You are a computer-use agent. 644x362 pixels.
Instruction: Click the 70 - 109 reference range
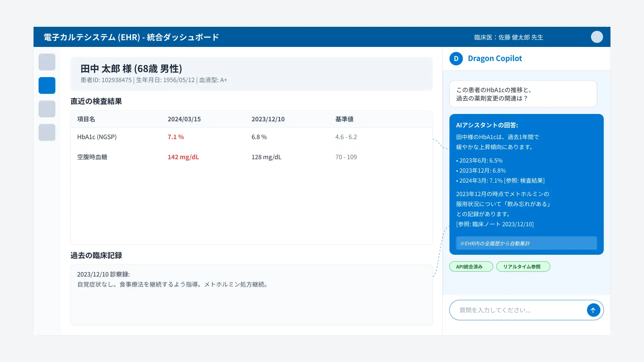[x=346, y=157]
